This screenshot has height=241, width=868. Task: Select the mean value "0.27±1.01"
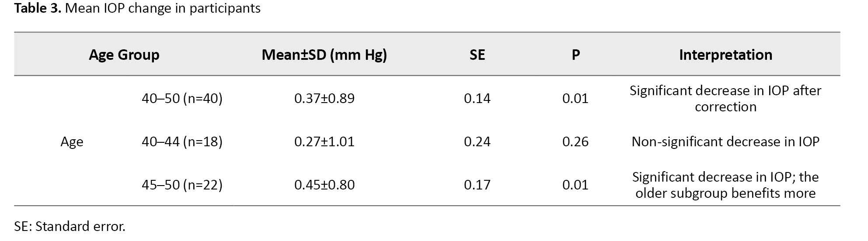pyautogui.click(x=324, y=142)
